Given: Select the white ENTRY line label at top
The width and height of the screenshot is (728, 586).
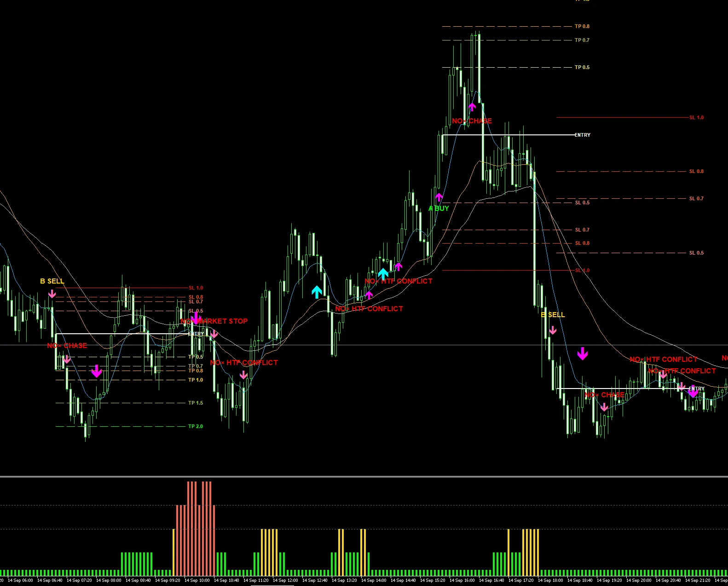Looking at the screenshot, I should click(x=583, y=135).
